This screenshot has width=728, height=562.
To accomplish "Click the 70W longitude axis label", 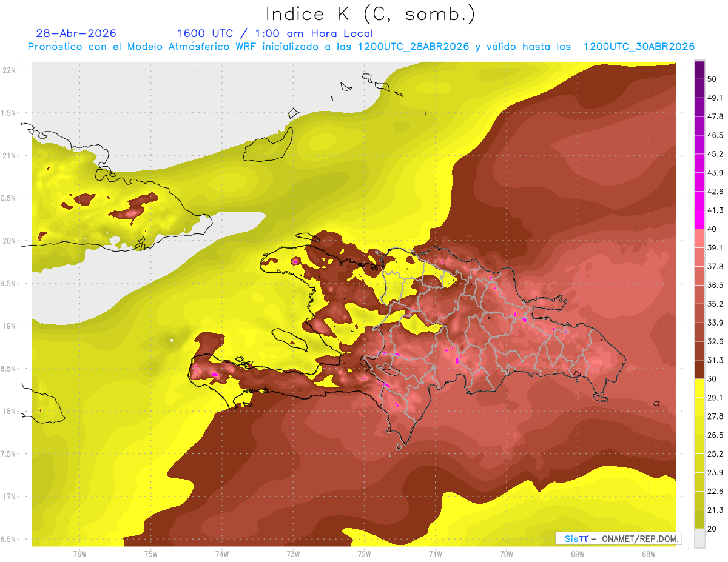I will pos(506,554).
